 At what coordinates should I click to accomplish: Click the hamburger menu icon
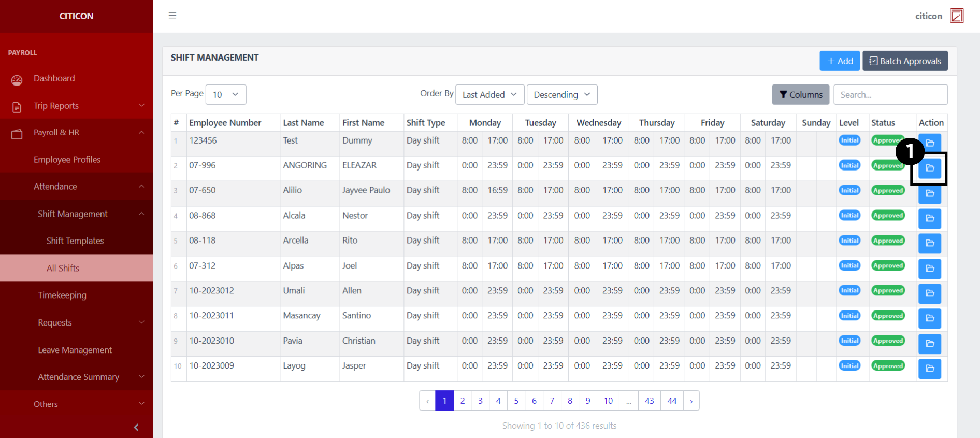click(x=172, y=16)
